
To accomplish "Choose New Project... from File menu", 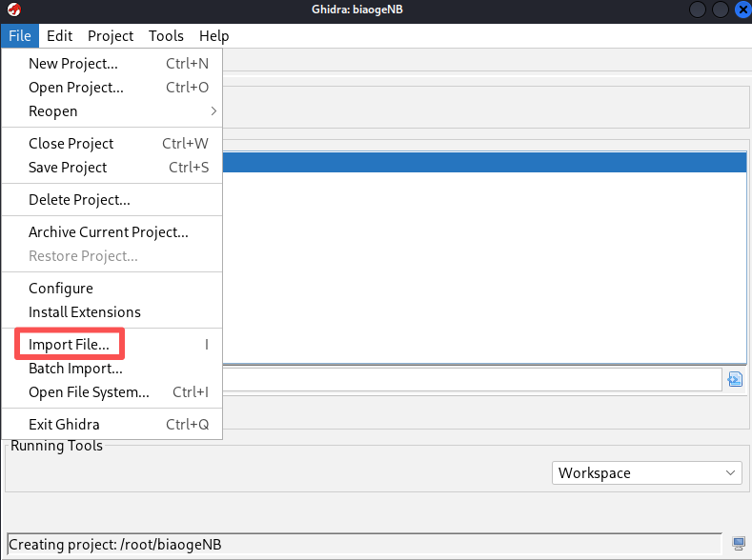I will [x=112, y=63].
